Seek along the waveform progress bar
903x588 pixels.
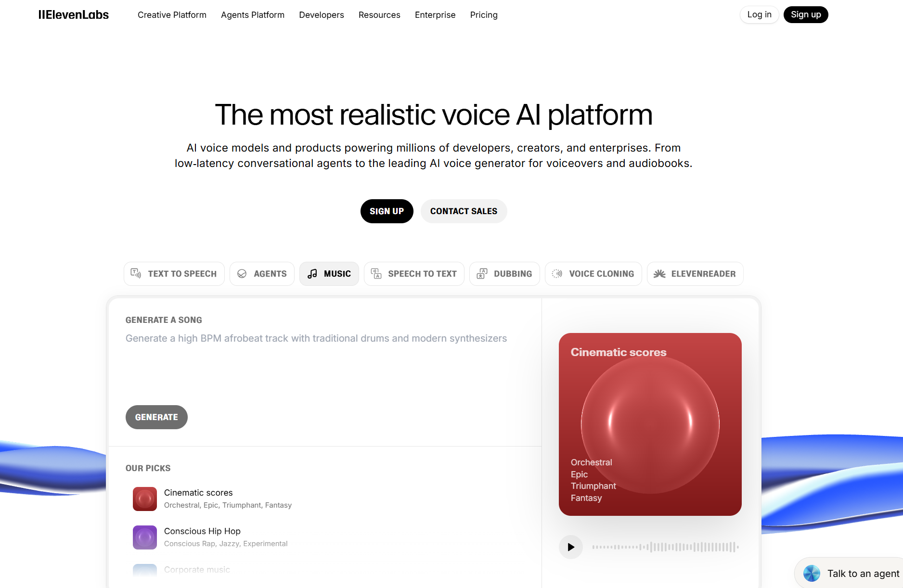point(666,547)
